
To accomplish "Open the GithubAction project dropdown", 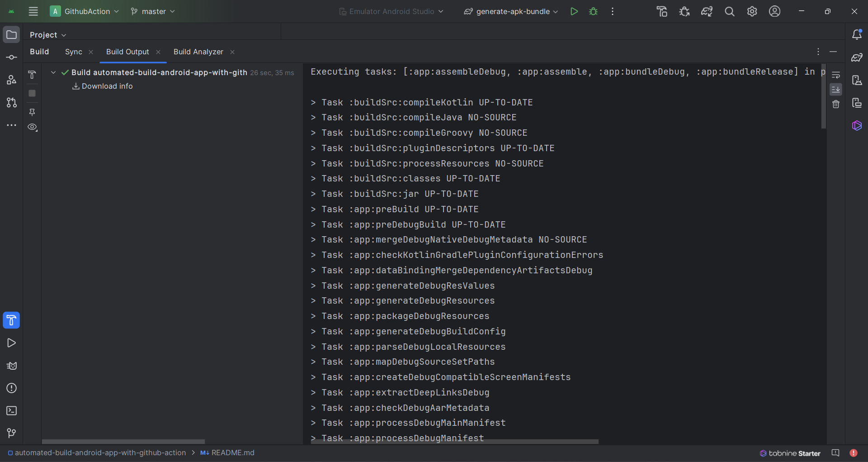I will tap(85, 11).
